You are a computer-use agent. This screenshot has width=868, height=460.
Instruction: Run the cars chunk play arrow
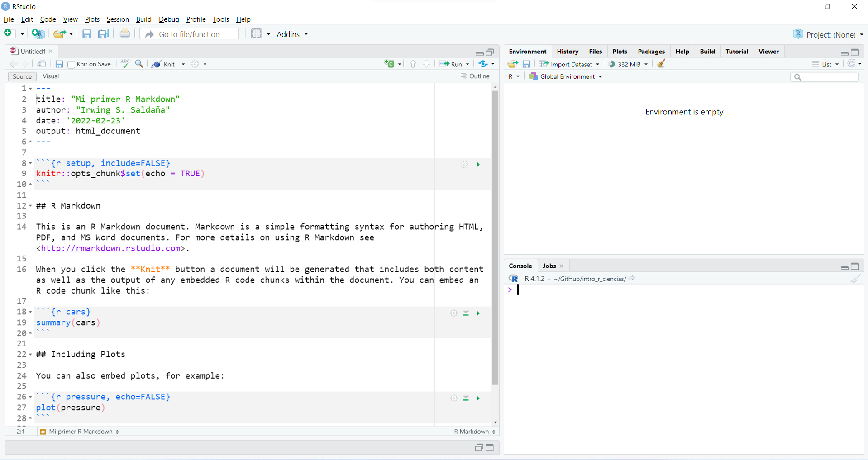(478, 313)
